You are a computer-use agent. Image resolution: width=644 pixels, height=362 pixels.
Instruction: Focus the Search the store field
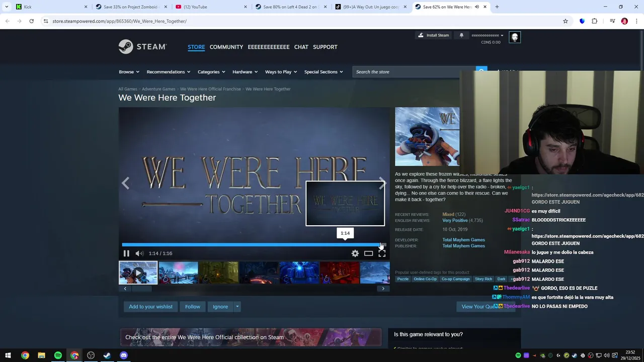[414, 72]
